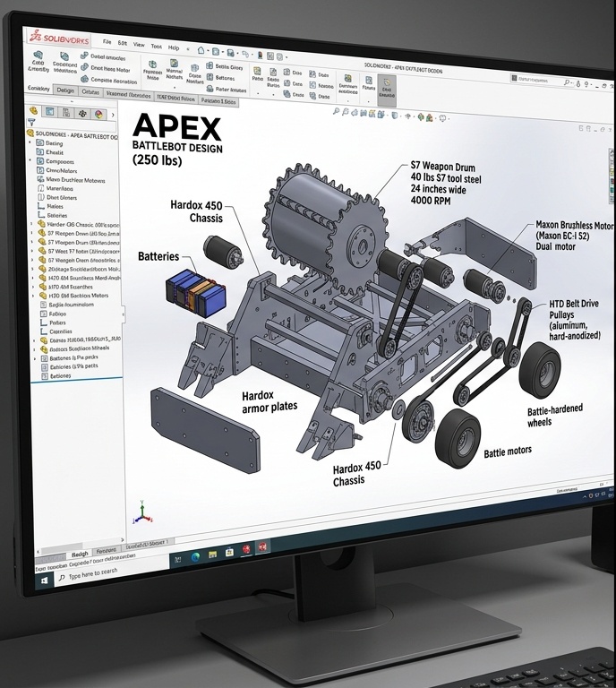The width and height of the screenshot is (616, 688).
Task: Open the File menu
Action: point(107,43)
